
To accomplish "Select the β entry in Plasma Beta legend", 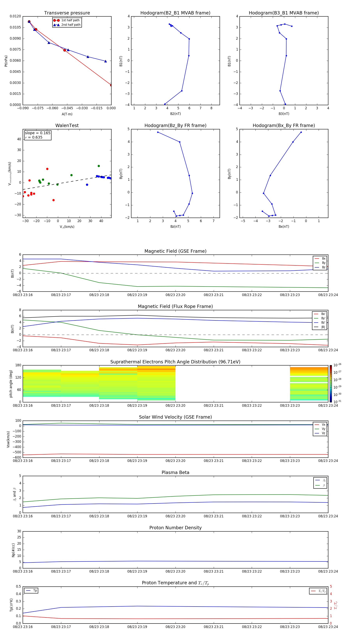I will pyautogui.click(x=320, y=485).
